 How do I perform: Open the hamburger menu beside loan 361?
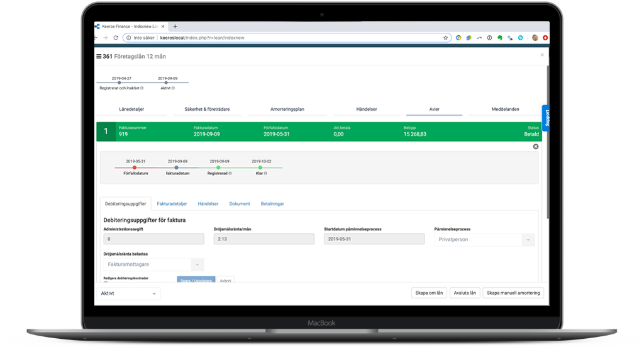click(x=99, y=56)
